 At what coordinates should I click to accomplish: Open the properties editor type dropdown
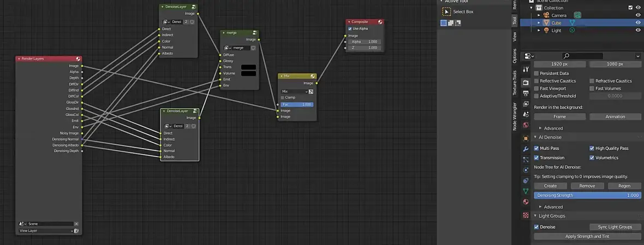(529, 56)
